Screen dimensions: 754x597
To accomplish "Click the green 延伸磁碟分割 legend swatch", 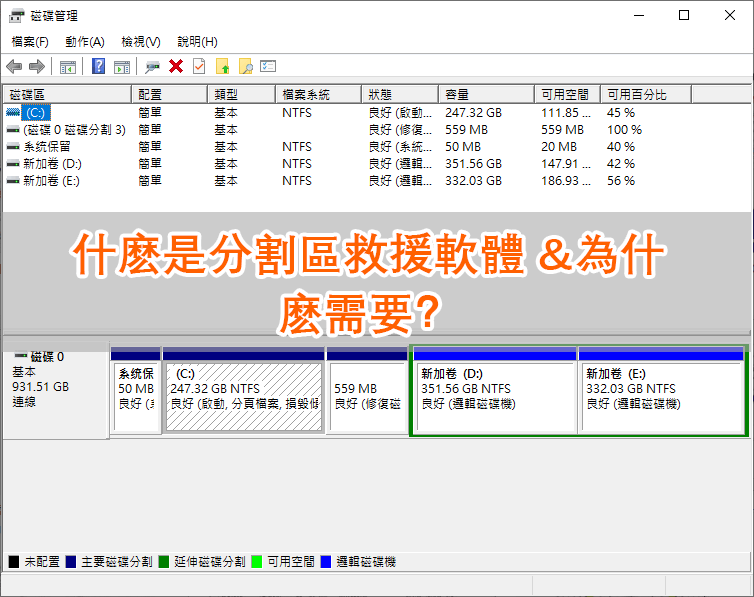I will click(163, 561).
